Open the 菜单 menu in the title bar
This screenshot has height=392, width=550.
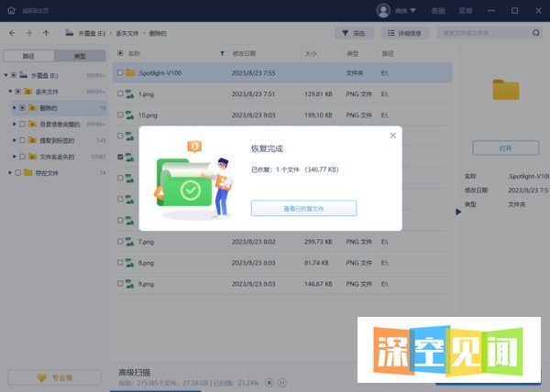tap(466, 11)
